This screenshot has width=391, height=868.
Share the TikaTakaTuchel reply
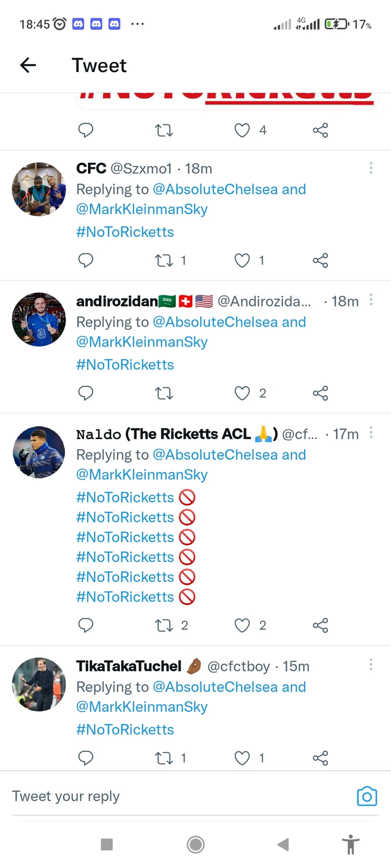pyautogui.click(x=320, y=758)
